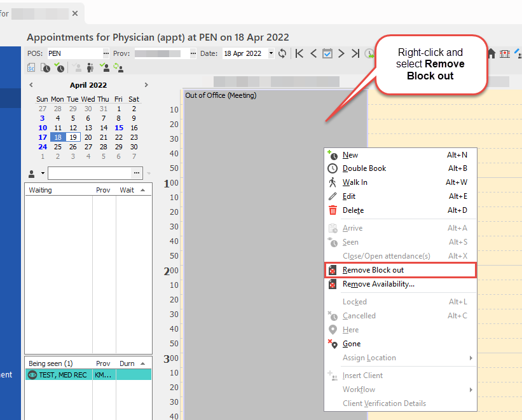This screenshot has width=522, height=420.
Task: Click the person with green sync arrows icon
Action: click(x=118, y=67)
